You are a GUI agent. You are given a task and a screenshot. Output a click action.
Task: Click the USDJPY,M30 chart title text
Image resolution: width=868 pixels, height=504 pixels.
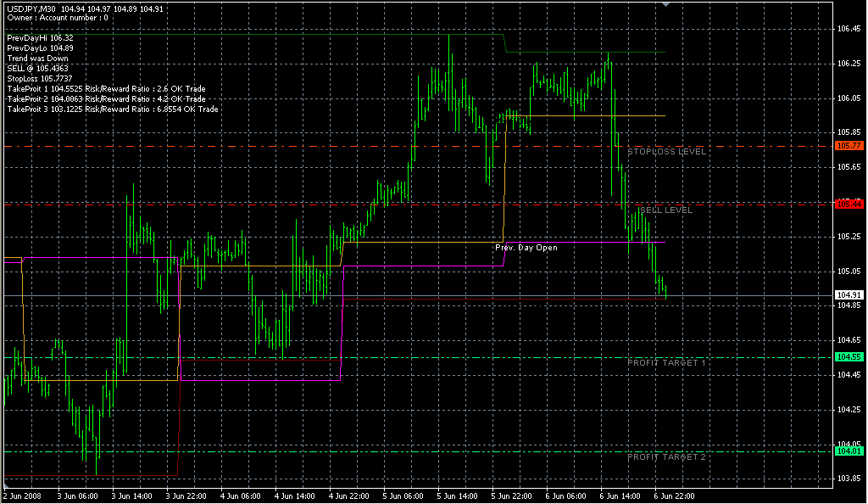31,8
